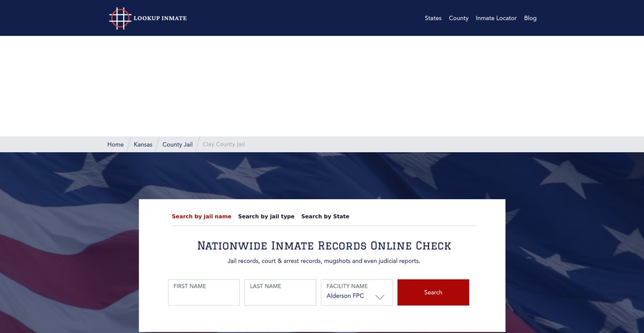
Task: Focus the Last Name input field
Action: pyautogui.click(x=280, y=292)
